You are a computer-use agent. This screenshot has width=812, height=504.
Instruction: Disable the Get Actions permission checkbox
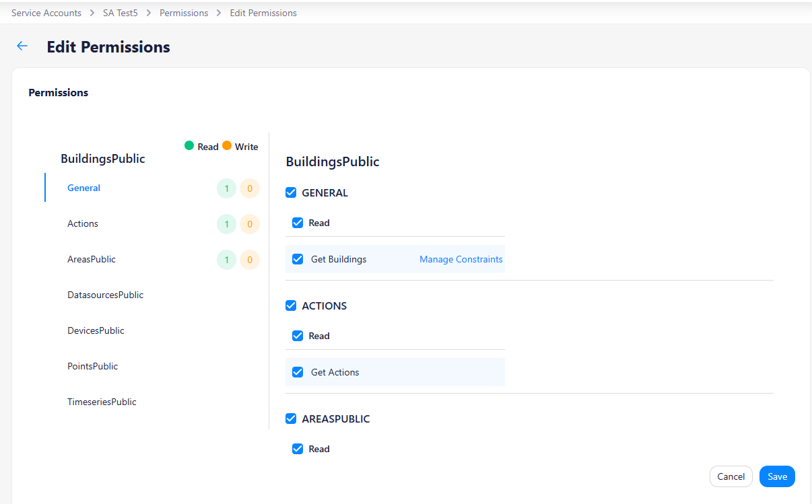tap(298, 372)
